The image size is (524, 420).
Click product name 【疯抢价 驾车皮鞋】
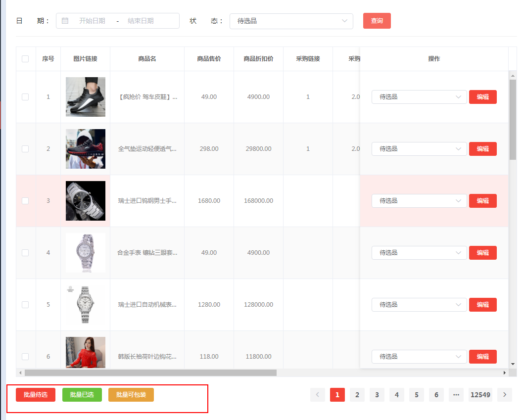point(147,97)
